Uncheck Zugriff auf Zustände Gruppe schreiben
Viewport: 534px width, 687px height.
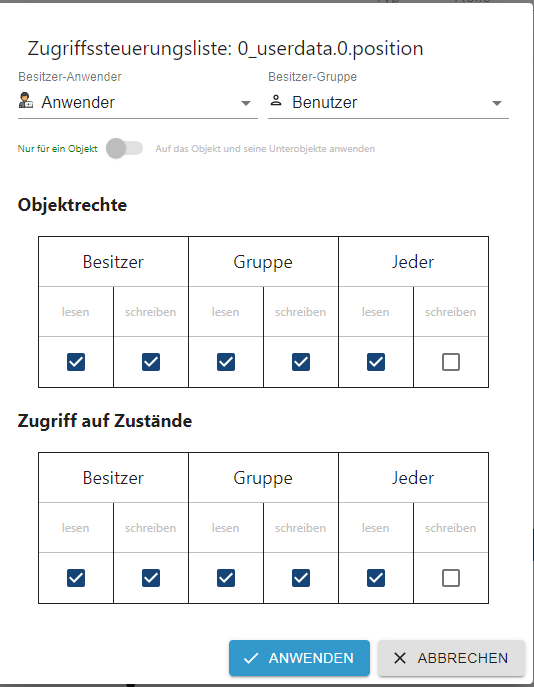(x=301, y=578)
